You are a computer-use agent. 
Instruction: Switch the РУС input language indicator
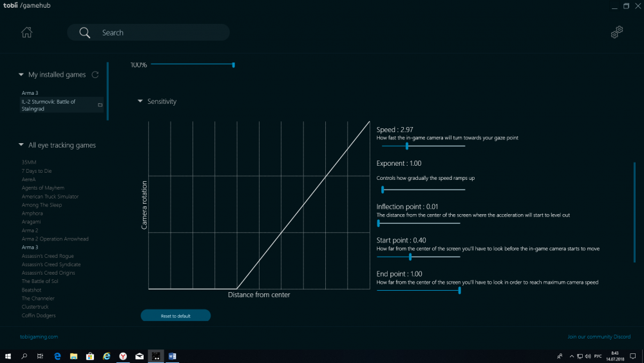point(598,356)
